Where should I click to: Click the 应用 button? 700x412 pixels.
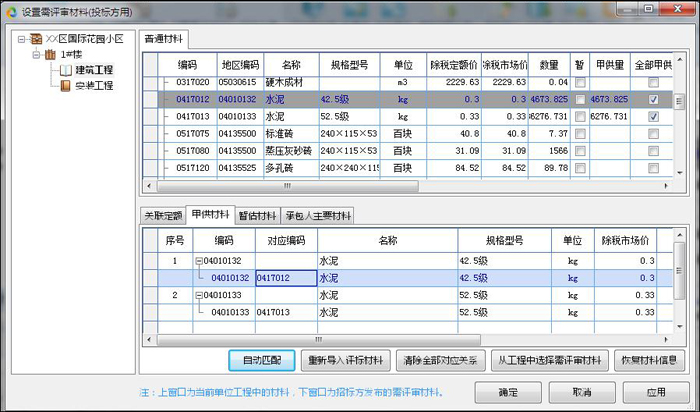[656, 392]
